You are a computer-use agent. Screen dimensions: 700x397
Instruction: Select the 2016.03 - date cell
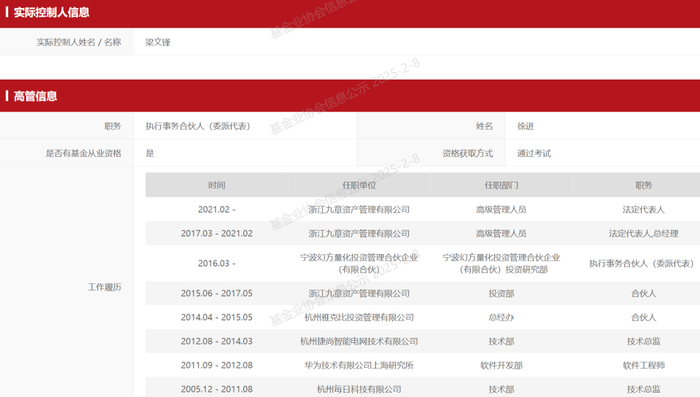point(217,263)
